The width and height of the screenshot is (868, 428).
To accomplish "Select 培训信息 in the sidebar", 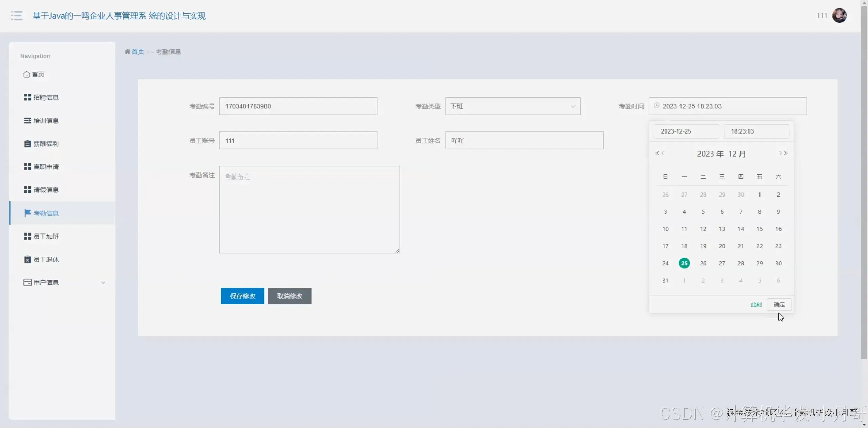I will [x=46, y=121].
